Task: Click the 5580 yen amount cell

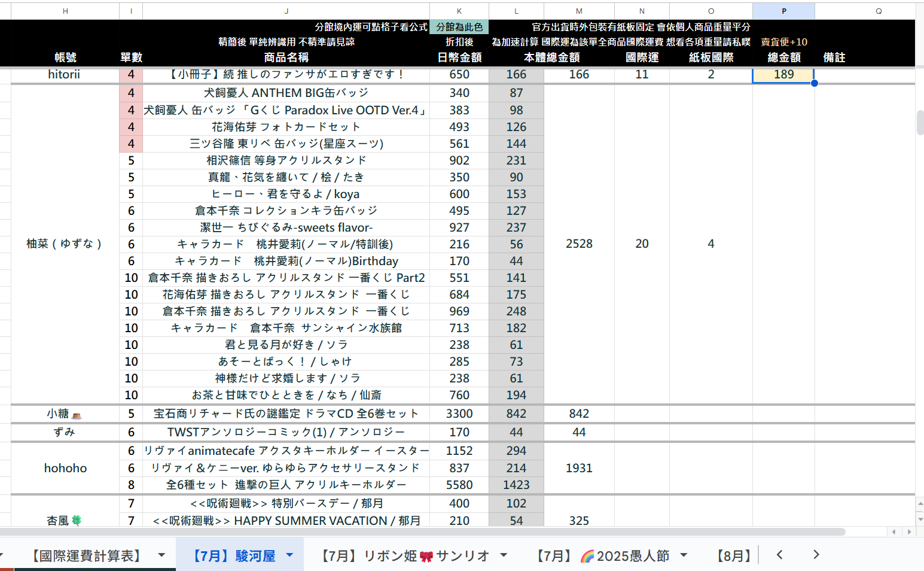Action: click(459, 485)
